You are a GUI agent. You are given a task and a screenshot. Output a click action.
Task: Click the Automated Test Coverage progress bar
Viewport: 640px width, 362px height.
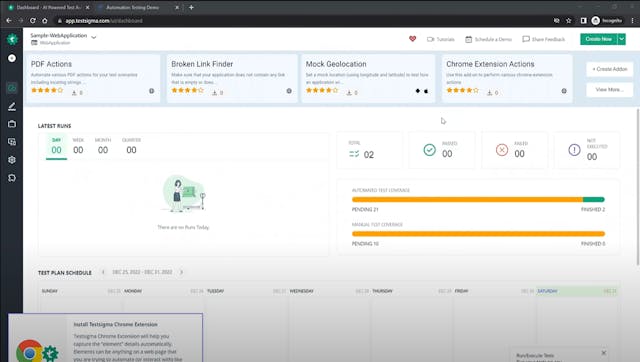tap(478, 200)
